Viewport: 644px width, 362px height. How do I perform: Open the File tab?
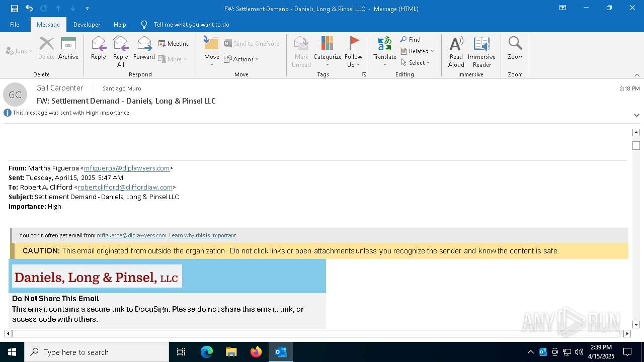point(15,24)
